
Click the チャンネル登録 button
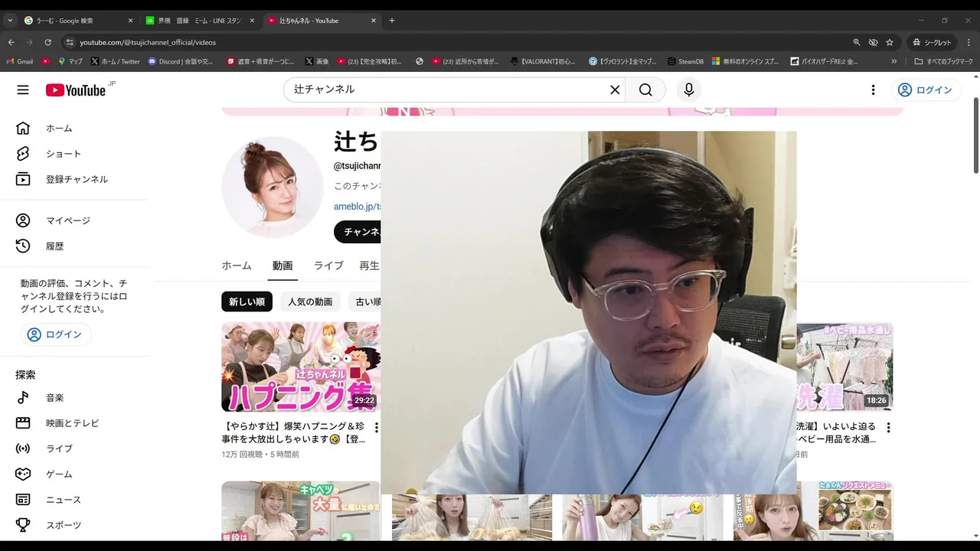tap(358, 232)
